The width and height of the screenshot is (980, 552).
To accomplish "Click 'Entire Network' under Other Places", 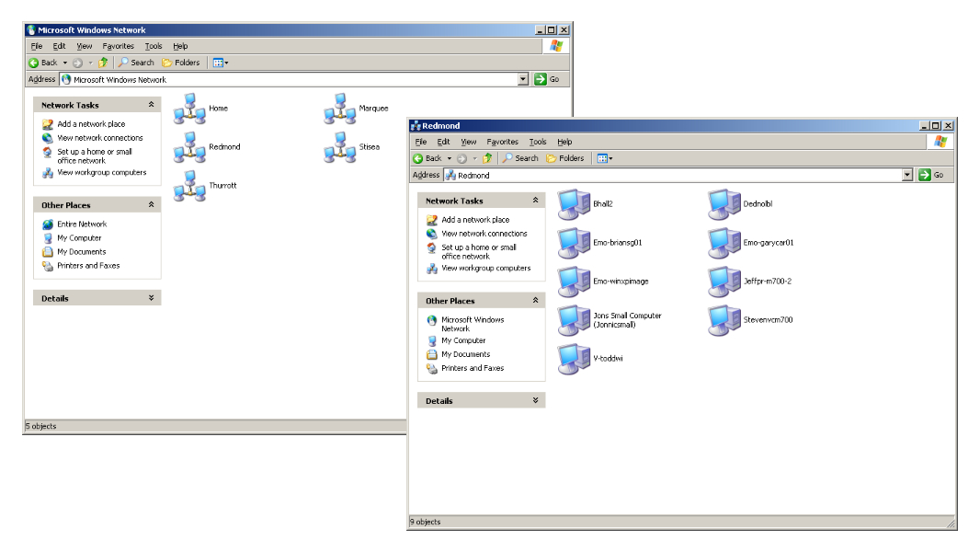I will [82, 224].
